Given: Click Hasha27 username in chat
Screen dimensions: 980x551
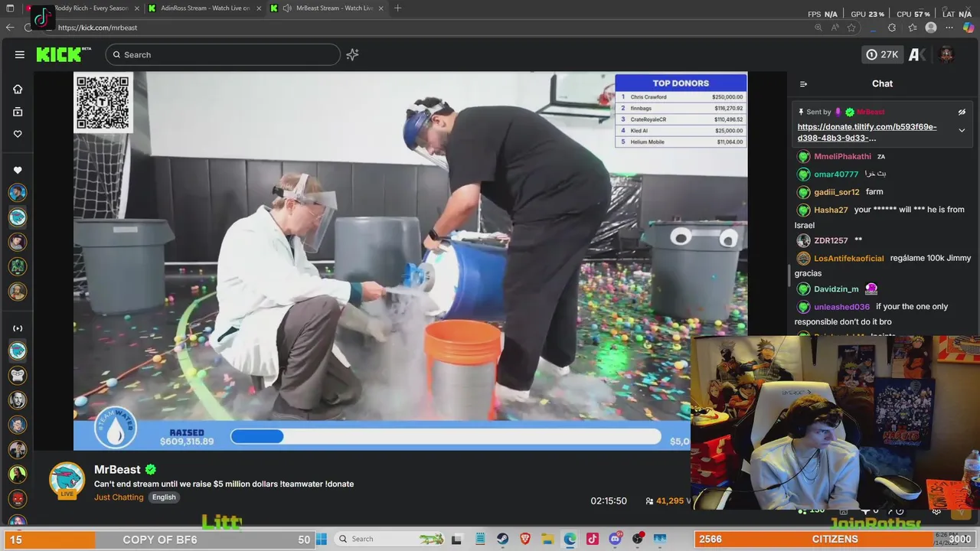Looking at the screenshot, I should coord(831,210).
